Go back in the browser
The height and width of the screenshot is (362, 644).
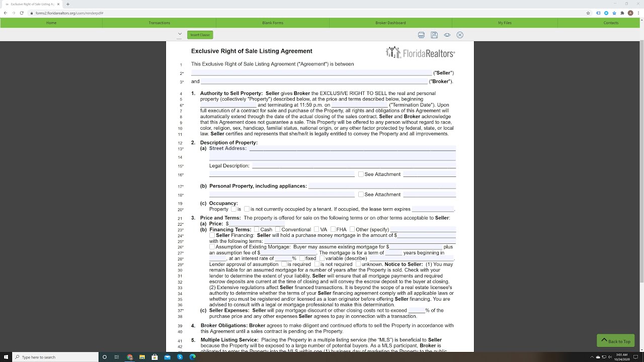(x=6, y=13)
